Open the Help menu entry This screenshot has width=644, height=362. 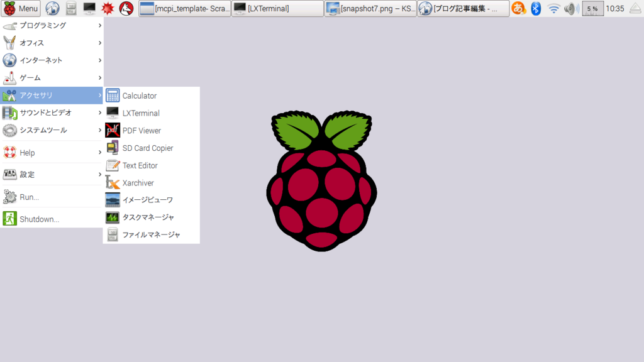coord(52,152)
